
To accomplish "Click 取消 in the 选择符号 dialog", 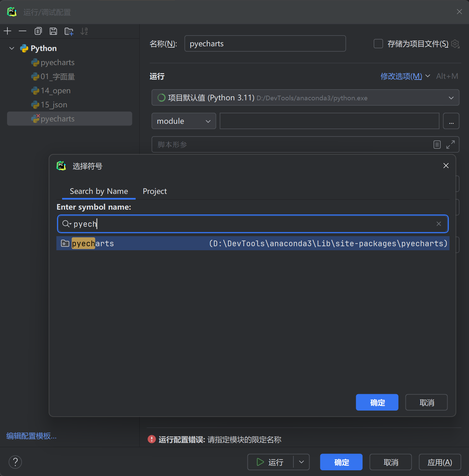I will (426, 402).
